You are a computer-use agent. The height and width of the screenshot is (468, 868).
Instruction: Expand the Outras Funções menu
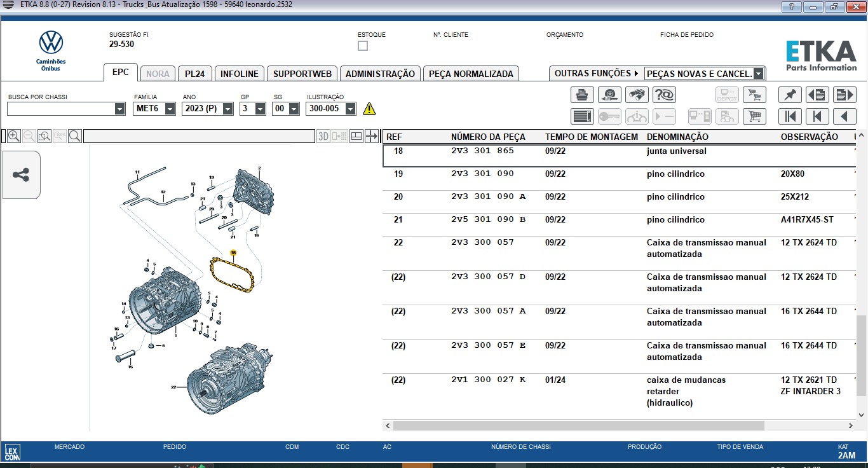point(597,74)
